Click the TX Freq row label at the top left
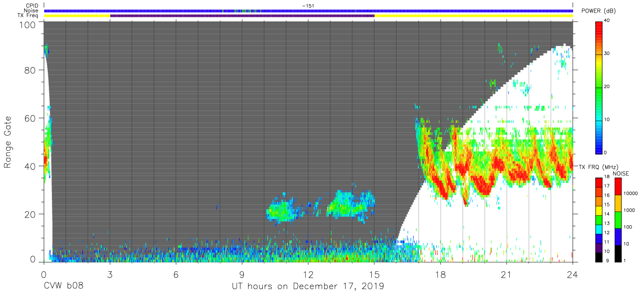Screen dimensions: 644x297 28,16
